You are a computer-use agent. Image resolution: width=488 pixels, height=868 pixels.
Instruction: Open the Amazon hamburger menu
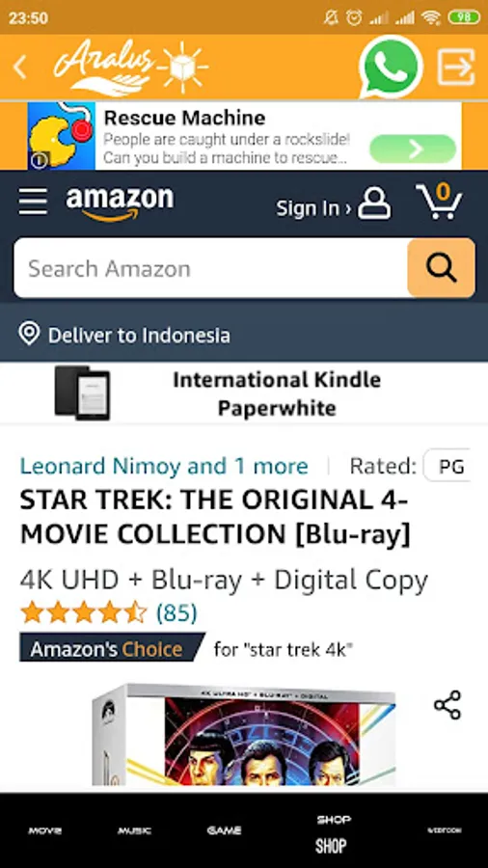[x=33, y=201]
